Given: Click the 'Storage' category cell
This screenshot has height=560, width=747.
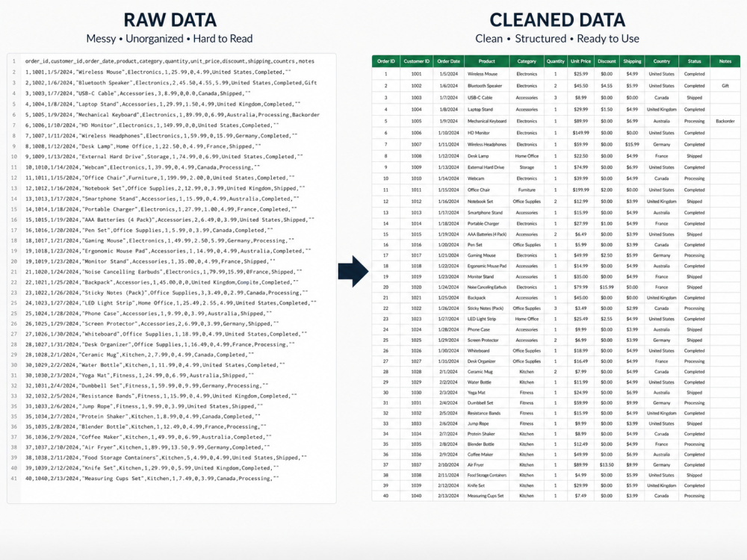Looking at the screenshot, I should [x=527, y=167].
